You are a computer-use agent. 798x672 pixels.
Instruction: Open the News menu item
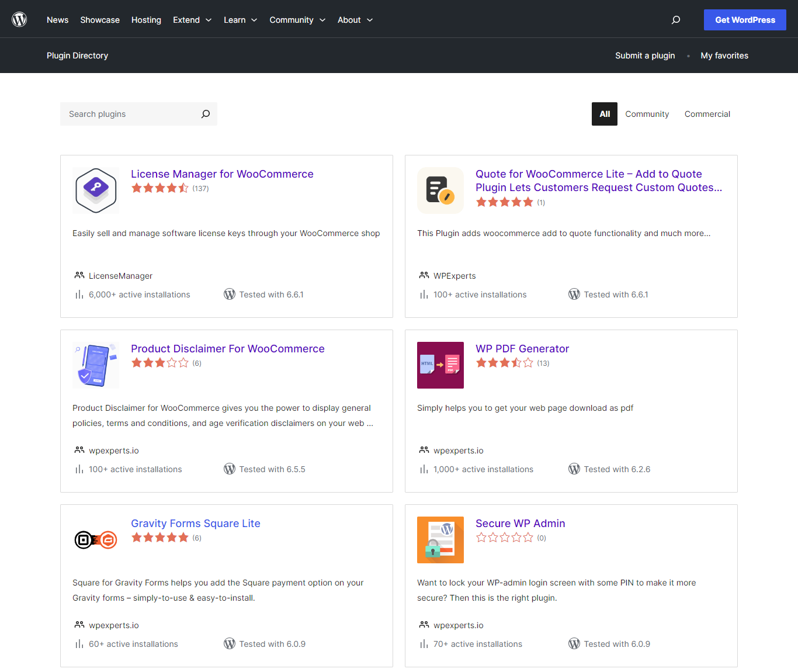coord(57,20)
